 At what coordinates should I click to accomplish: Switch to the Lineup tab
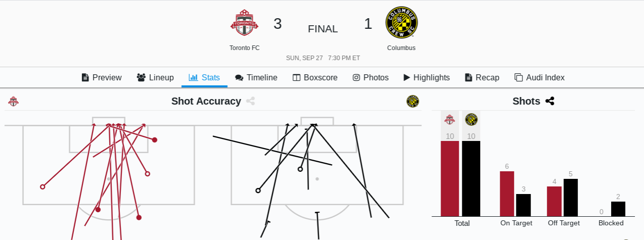[x=155, y=77]
